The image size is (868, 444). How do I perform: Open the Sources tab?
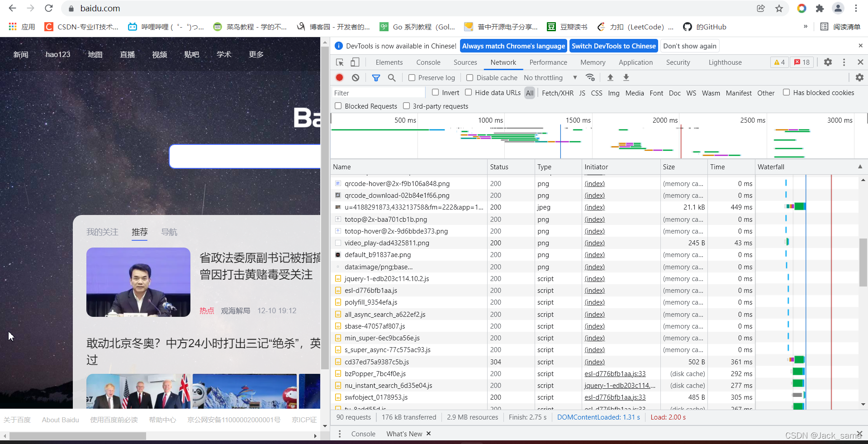click(465, 62)
